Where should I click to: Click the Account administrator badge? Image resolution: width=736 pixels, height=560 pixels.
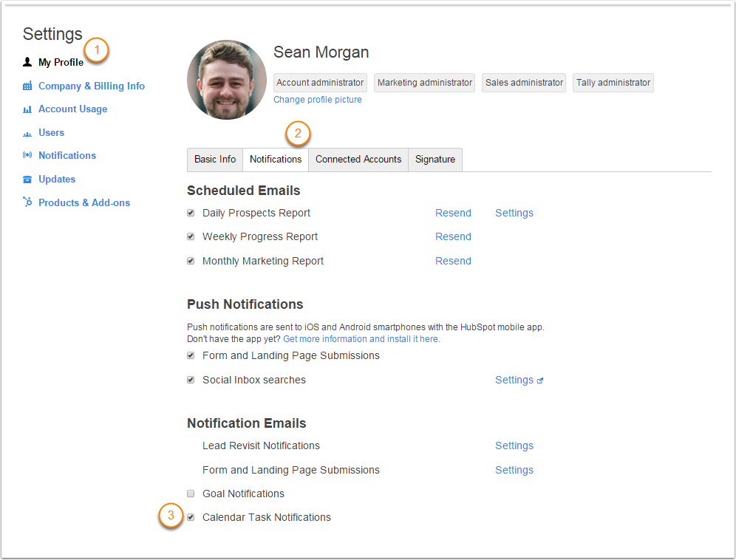[x=320, y=83]
